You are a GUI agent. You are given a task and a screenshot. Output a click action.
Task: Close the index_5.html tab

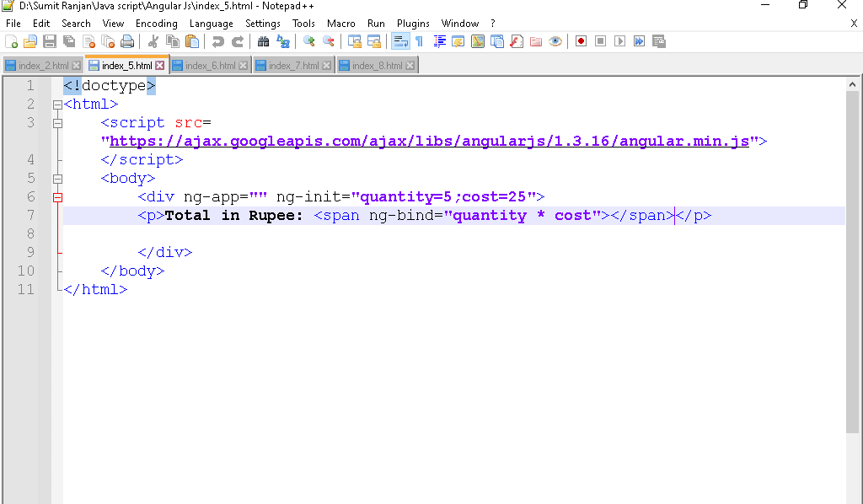[160, 66]
